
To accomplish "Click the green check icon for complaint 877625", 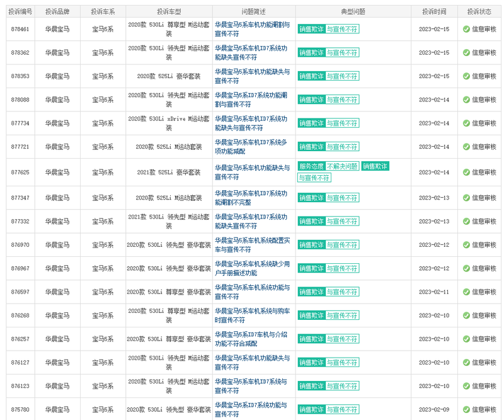I will (466, 173).
